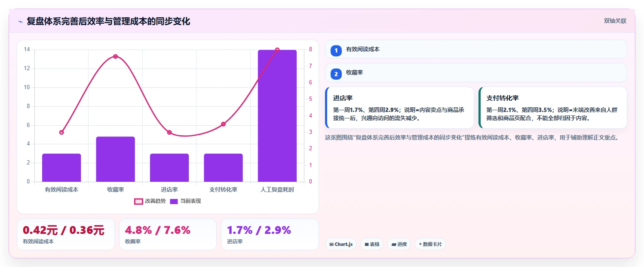
Task: Click the sparkle icon in 数据卡片 tag
Action: click(x=420, y=244)
